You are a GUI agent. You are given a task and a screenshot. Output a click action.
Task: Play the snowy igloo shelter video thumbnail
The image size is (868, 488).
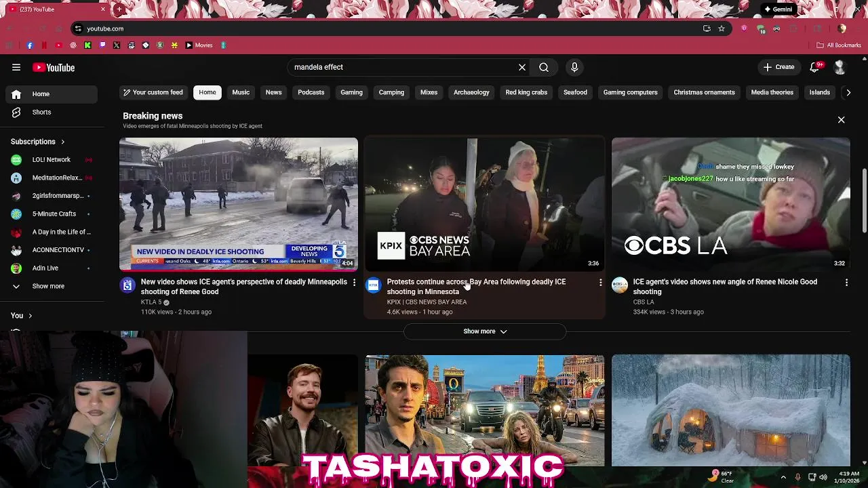pyautogui.click(x=730, y=410)
